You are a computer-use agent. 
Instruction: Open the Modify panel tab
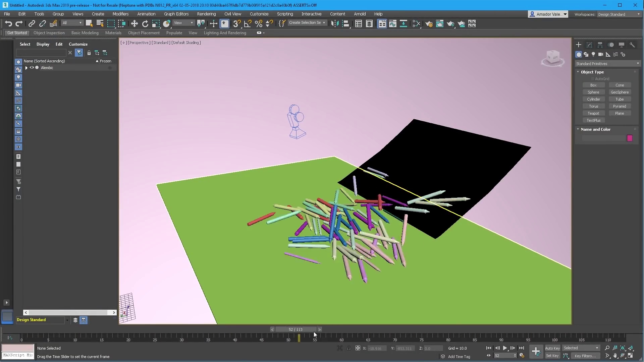tap(589, 45)
